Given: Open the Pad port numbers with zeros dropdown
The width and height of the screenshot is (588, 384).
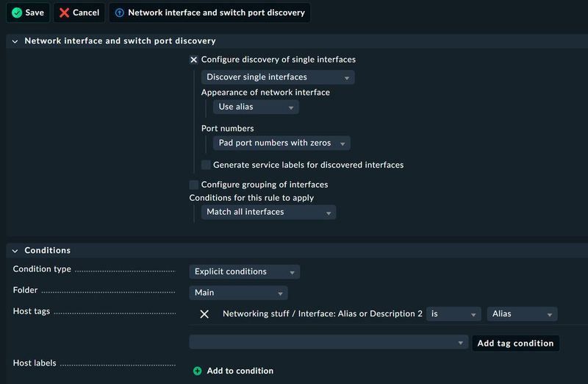Looking at the screenshot, I should (281, 143).
